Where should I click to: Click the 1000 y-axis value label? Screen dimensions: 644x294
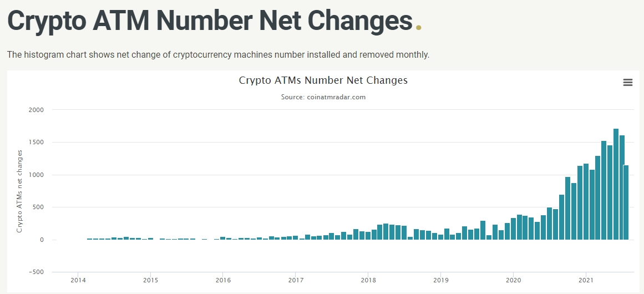click(36, 175)
